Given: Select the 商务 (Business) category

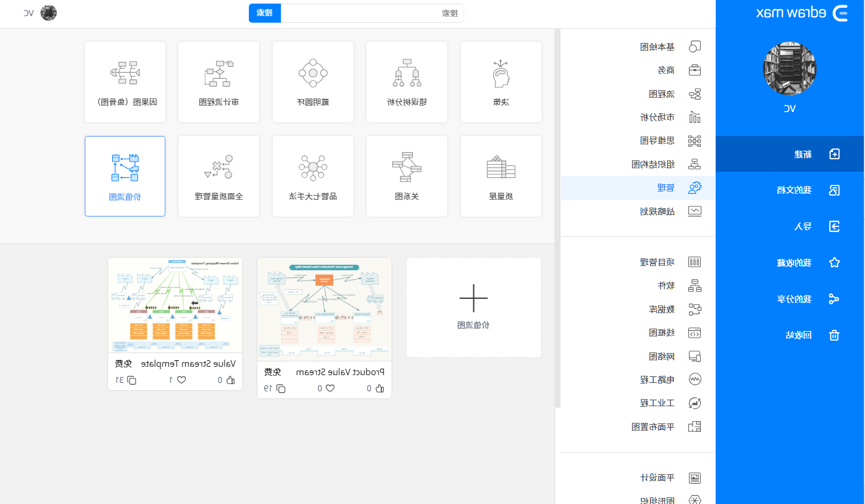Looking at the screenshot, I should point(638,70).
